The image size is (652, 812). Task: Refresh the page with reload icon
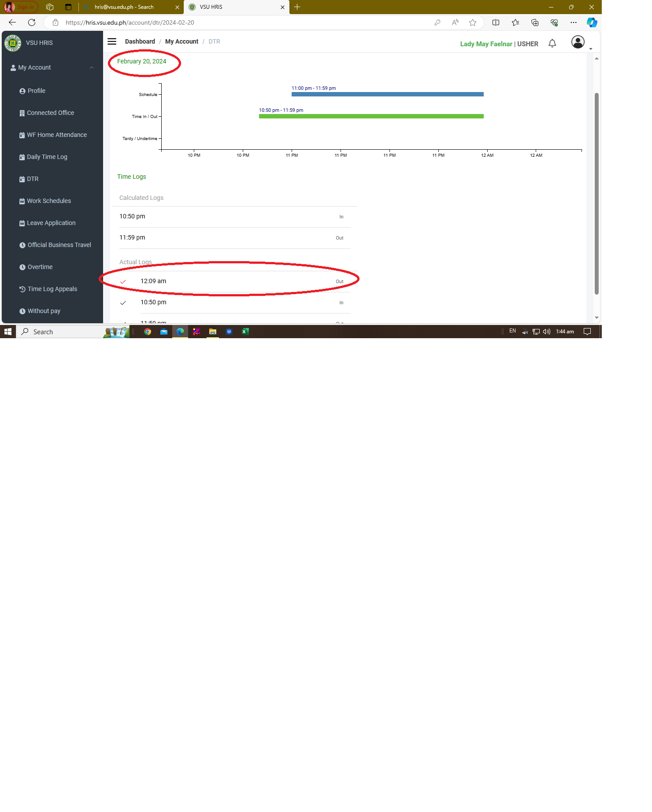[32, 22]
